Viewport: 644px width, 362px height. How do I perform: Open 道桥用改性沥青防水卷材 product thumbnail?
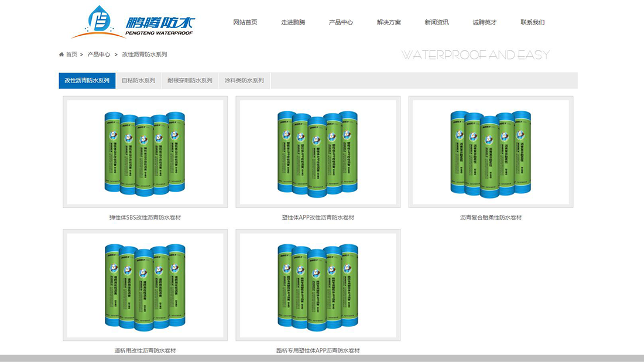(145, 285)
